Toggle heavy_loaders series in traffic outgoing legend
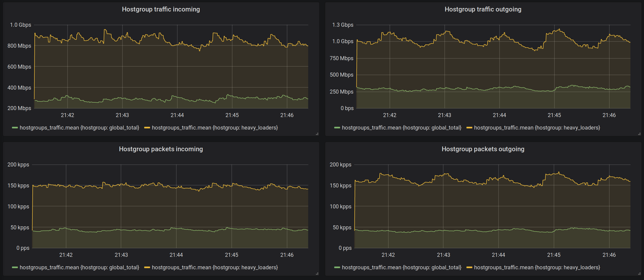This screenshot has width=644, height=280. [537, 128]
